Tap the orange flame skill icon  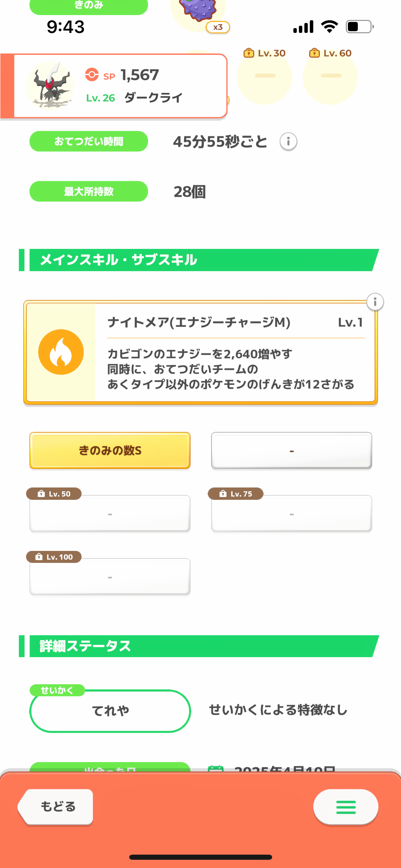point(61,352)
